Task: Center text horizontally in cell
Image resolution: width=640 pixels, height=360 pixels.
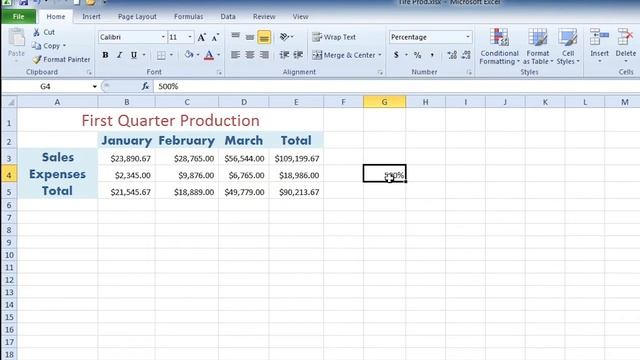Action: tap(250, 55)
